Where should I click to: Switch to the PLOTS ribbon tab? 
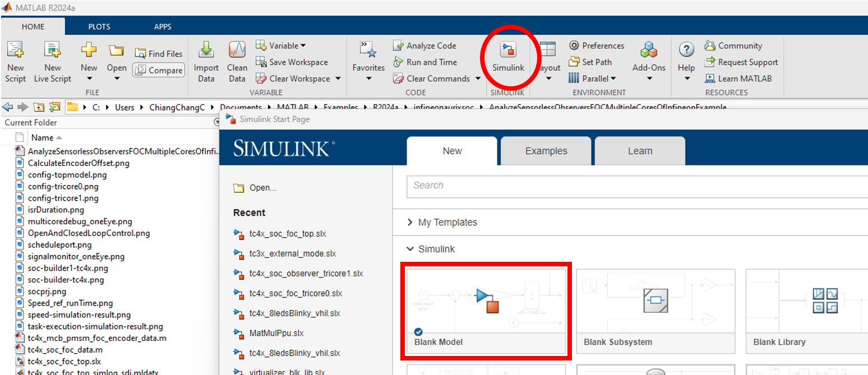[x=99, y=26]
